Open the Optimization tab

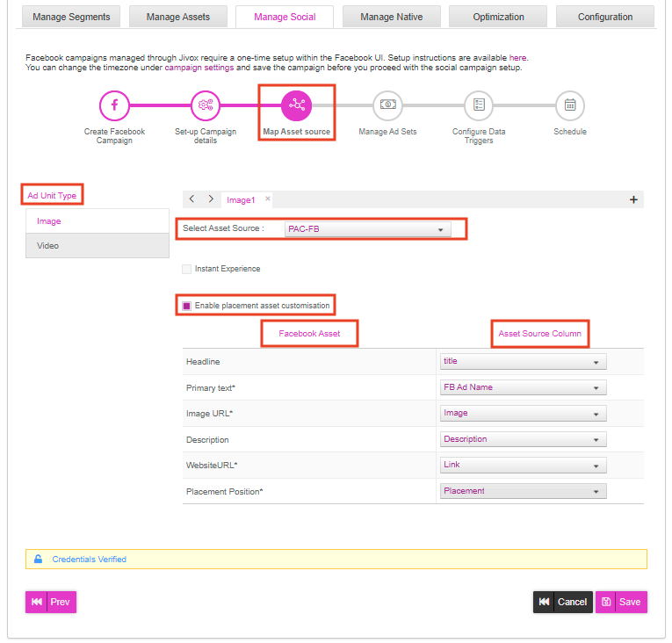tap(498, 17)
